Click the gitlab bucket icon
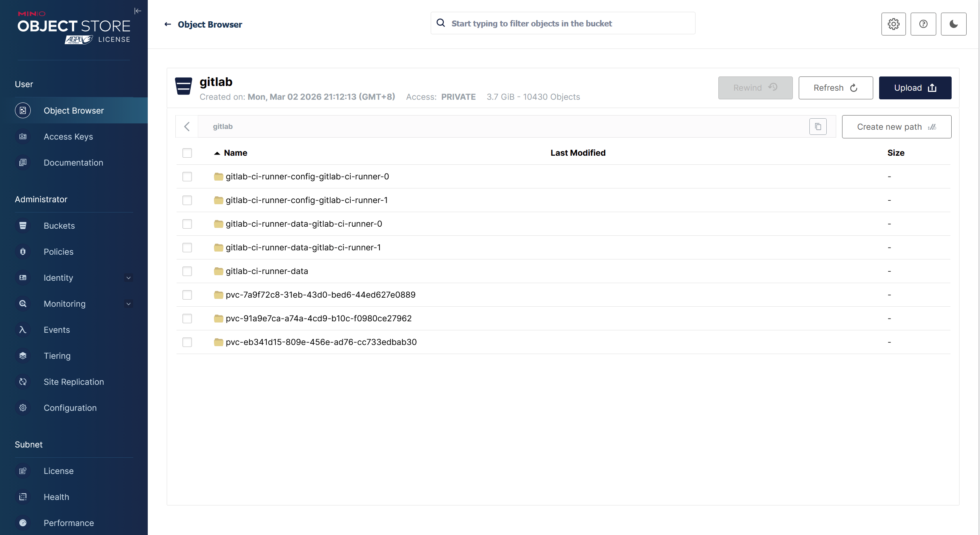The height and width of the screenshot is (535, 980). (x=184, y=86)
